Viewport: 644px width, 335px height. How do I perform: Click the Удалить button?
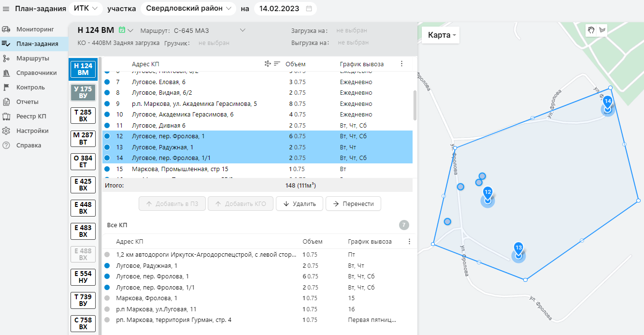pos(299,204)
